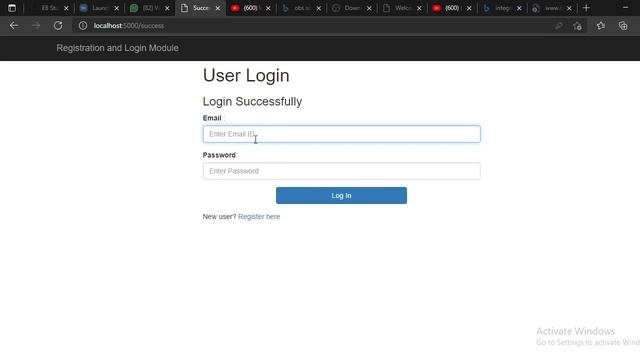Click the Registration and Login Module navbar title
640x360 pixels.
[118, 48]
